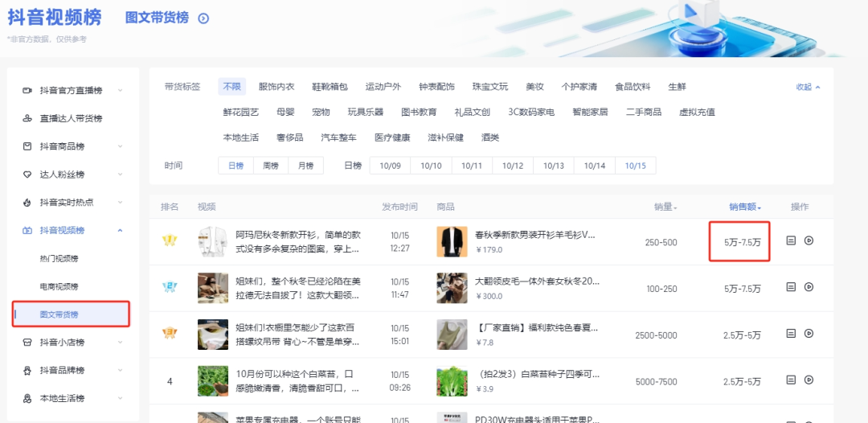868x423 pixels.
Task: Select date 10/11 daily ranking
Action: [x=473, y=166]
